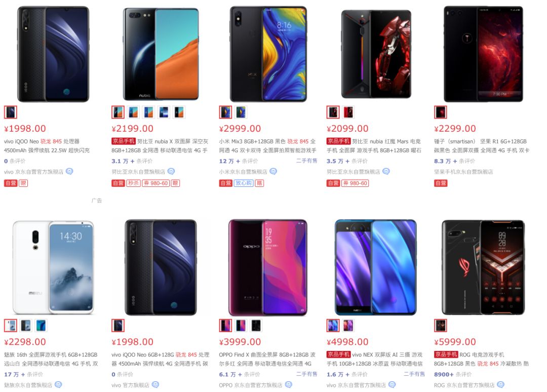
Task: Pick black color variant of OPPO Find X
Action: (x=256, y=325)
